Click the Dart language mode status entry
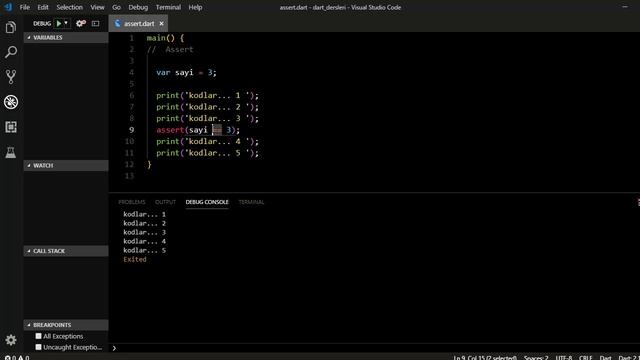640x360 pixels. pyautogui.click(x=605, y=358)
